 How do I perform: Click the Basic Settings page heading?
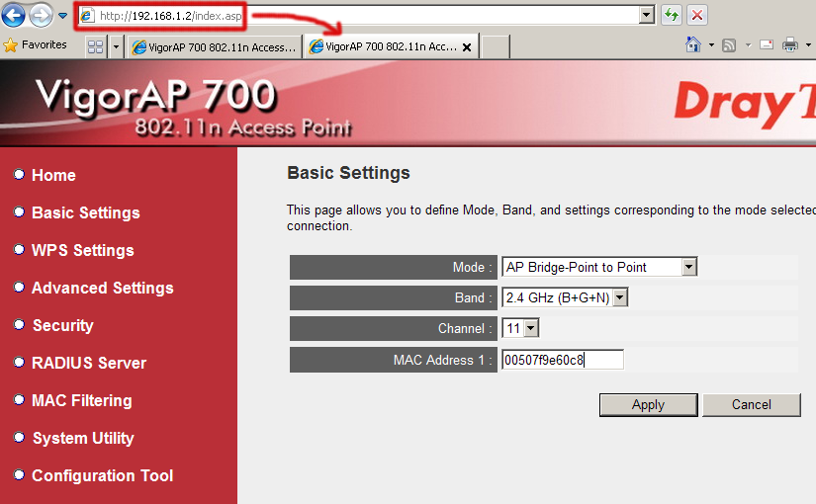[349, 173]
